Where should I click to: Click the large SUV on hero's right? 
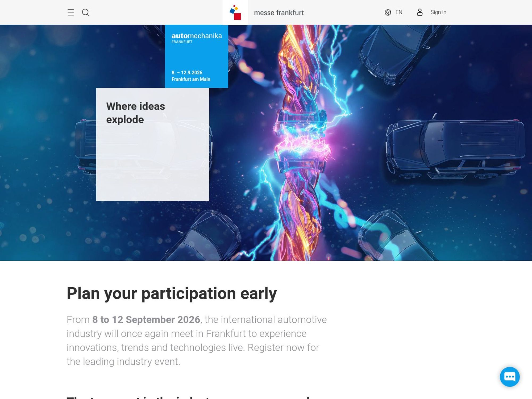(x=455, y=149)
